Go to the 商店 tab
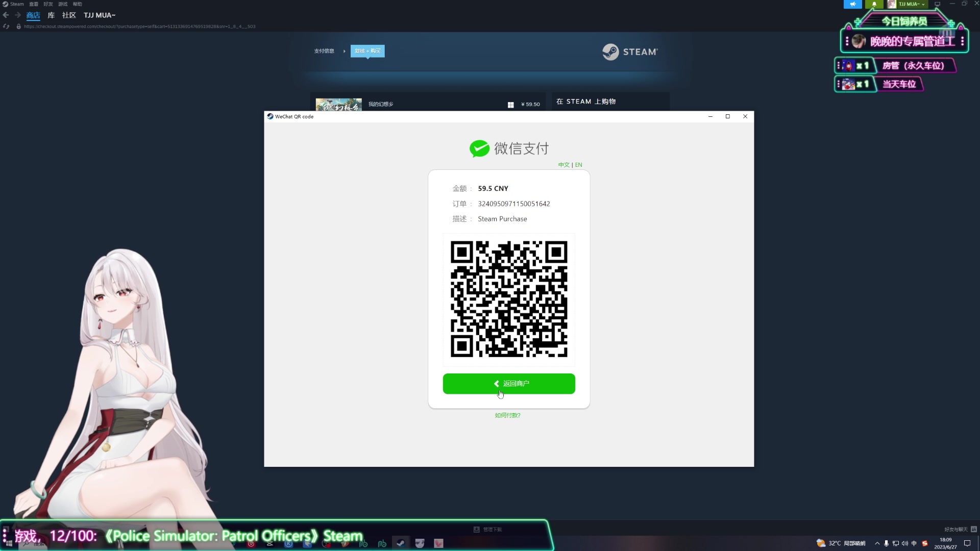This screenshot has width=980, height=551. click(x=33, y=15)
